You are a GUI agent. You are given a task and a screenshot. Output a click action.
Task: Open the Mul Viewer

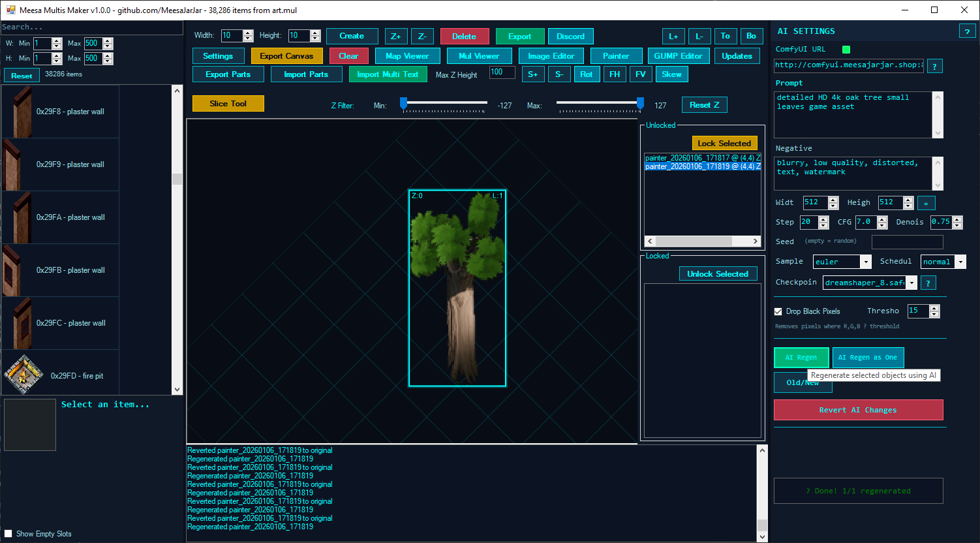pyautogui.click(x=479, y=56)
